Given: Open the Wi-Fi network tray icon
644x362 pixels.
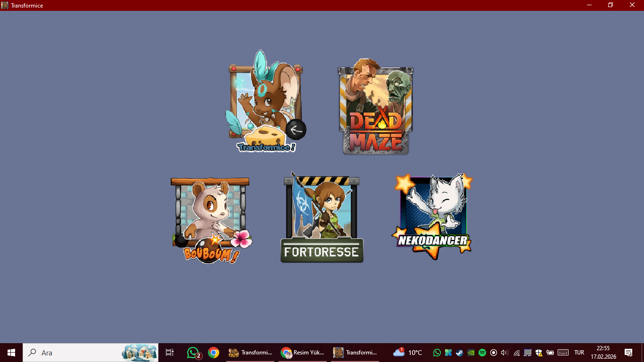Looking at the screenshot, I should (x=517, y=353).
